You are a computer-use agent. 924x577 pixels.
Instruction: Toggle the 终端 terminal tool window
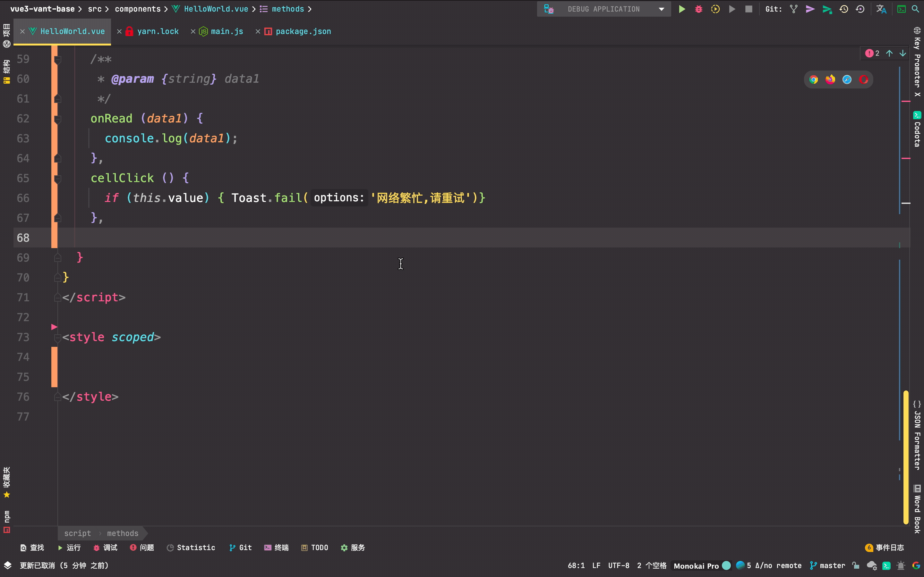pyautogui.click(x=276, y=548)
